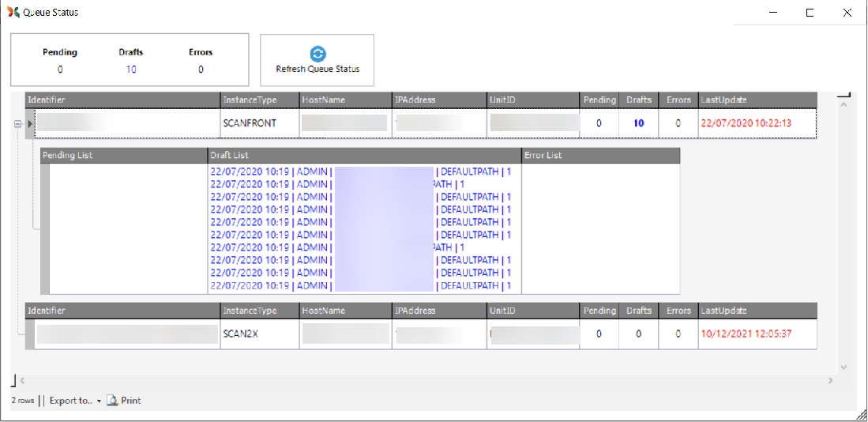Click the horizontal scrollbar's left arrow
Image resolution: width=868 pixels, height=422 pixels.
[x=21, y=381]
